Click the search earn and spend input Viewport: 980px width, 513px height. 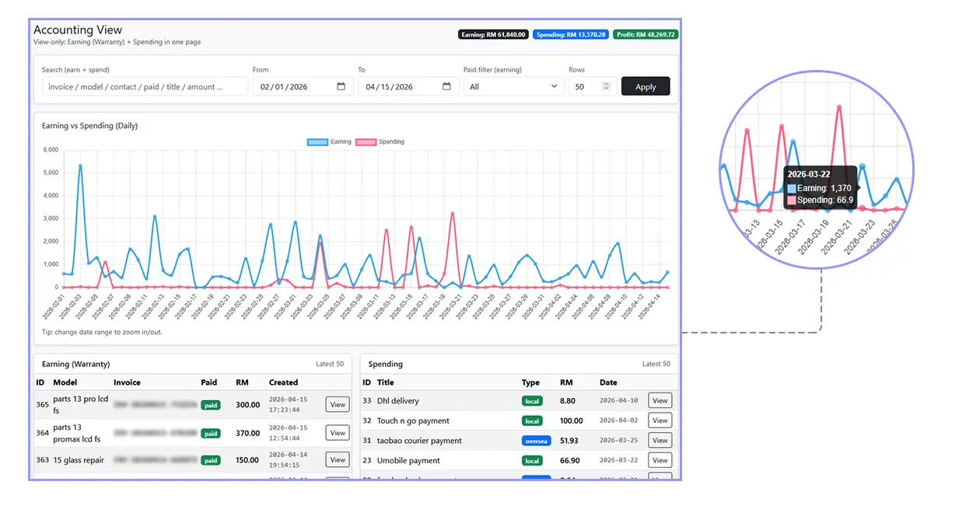point(145,87)
